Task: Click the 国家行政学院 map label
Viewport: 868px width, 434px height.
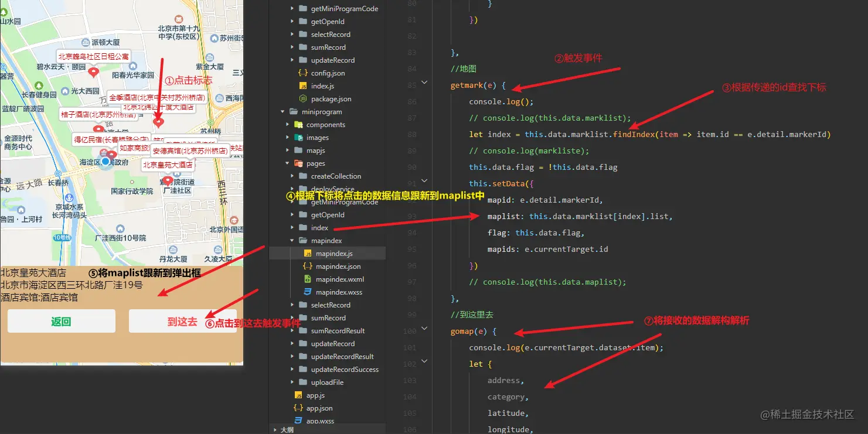Action: coord(132,191)
